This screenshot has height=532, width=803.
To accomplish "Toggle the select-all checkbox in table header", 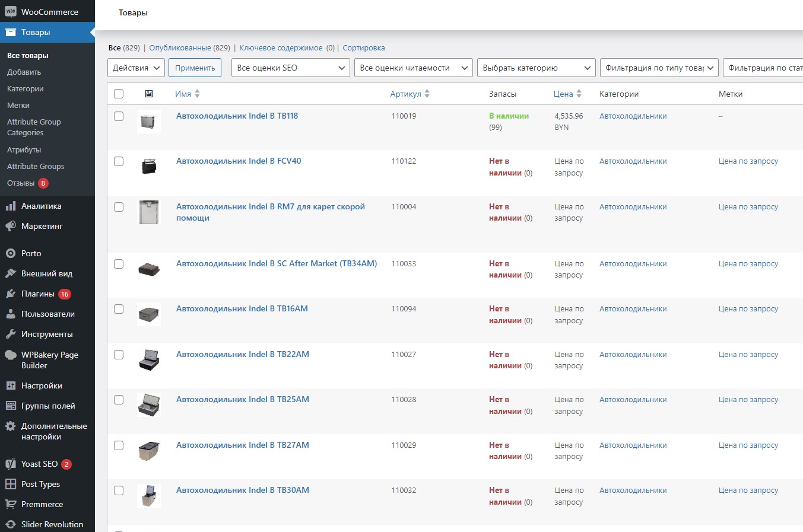I will [119, 94].
